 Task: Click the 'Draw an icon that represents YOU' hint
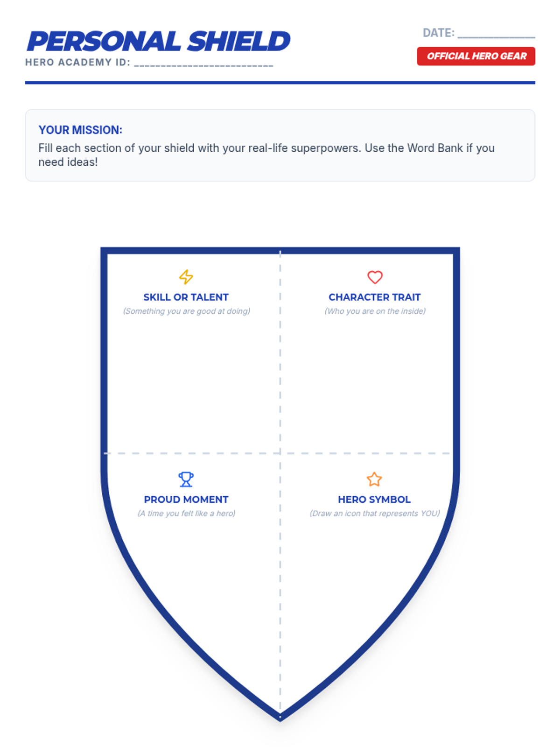(x=375, y=514)
